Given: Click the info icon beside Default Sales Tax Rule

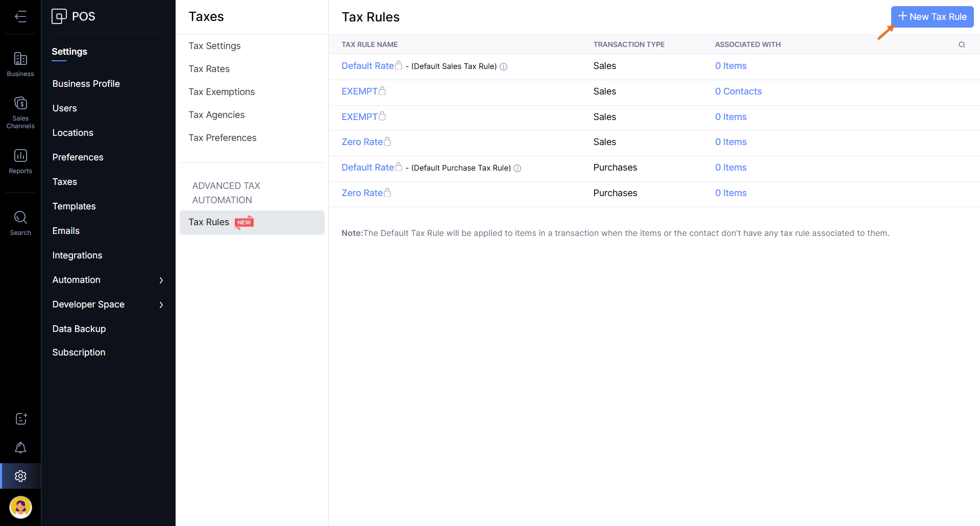Looking at the screenshot, I should click(x=504, y=67).
